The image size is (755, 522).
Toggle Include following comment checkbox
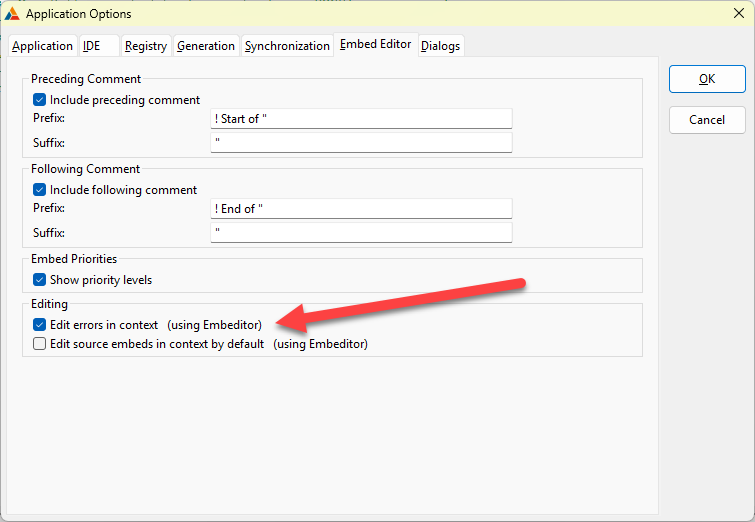pyautogui.click(x=40, y=190)
